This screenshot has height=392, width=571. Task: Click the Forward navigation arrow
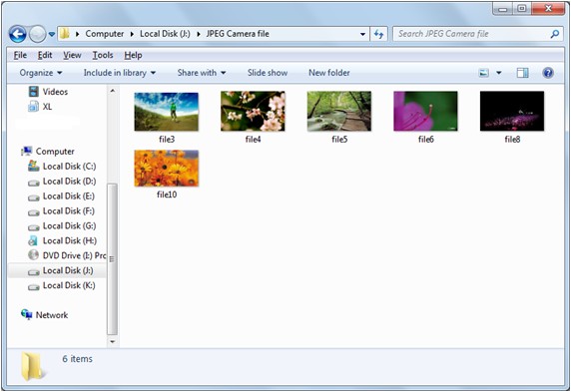pos(37,34)
